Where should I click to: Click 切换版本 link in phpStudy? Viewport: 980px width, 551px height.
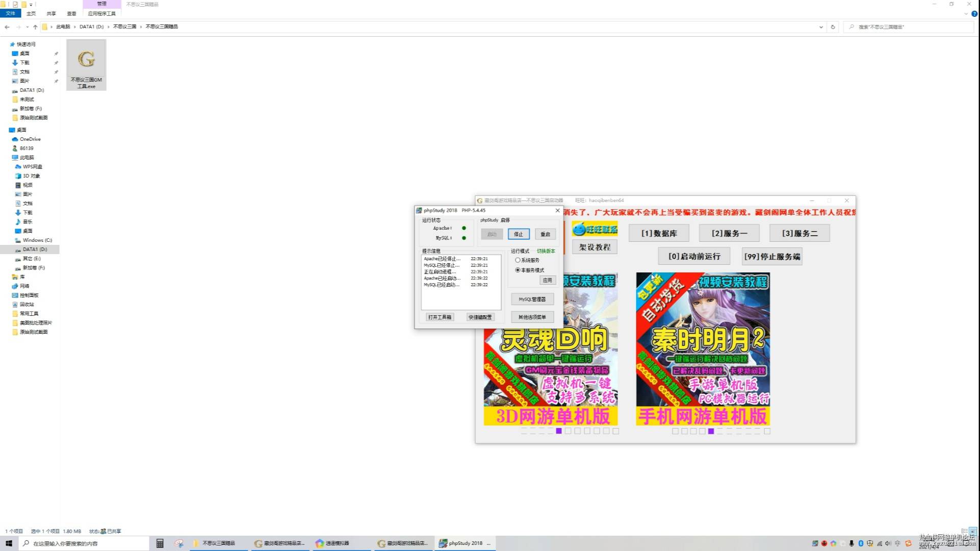(546, 252)
